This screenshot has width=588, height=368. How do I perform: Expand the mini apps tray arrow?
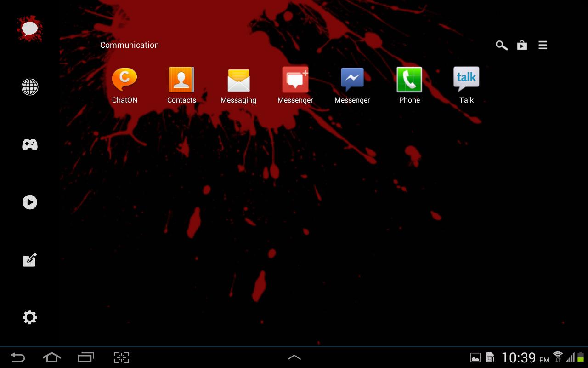click(x=294, y=357)
